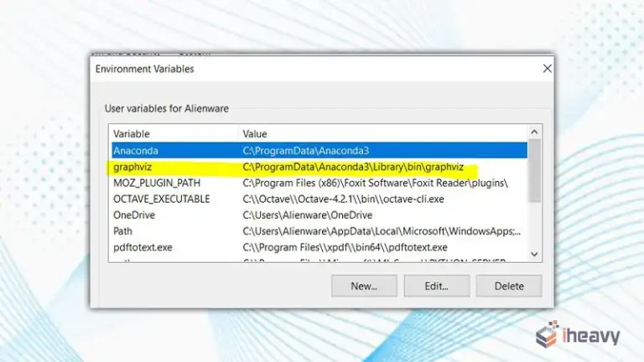
Task: Click the user variables list scroll up arrow
Action: [x=534, y=132]
